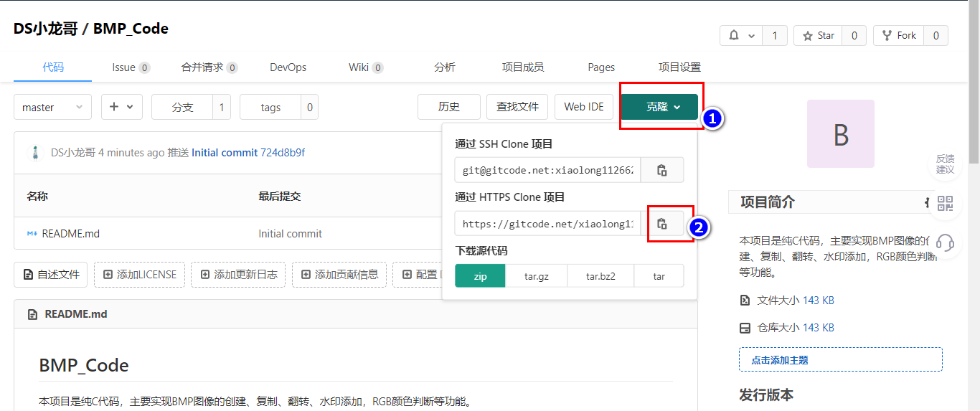The width and height of the screenshot is (980, 411).
Task: Click the 历史 history button
Action: coord(449,107)
